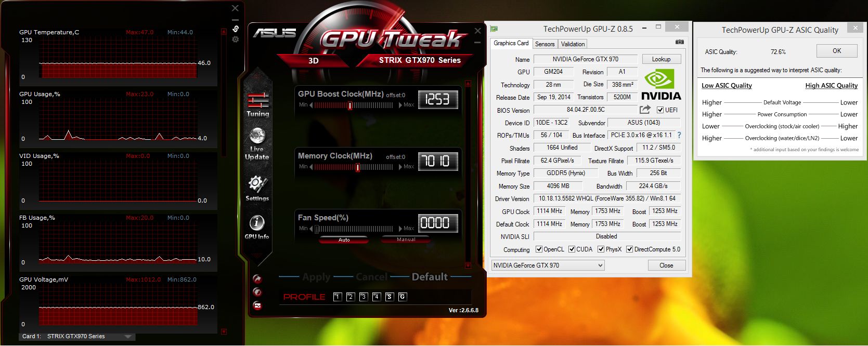
Task: Click the Driver Version field in GPU-Z
Action: [607, 198]
